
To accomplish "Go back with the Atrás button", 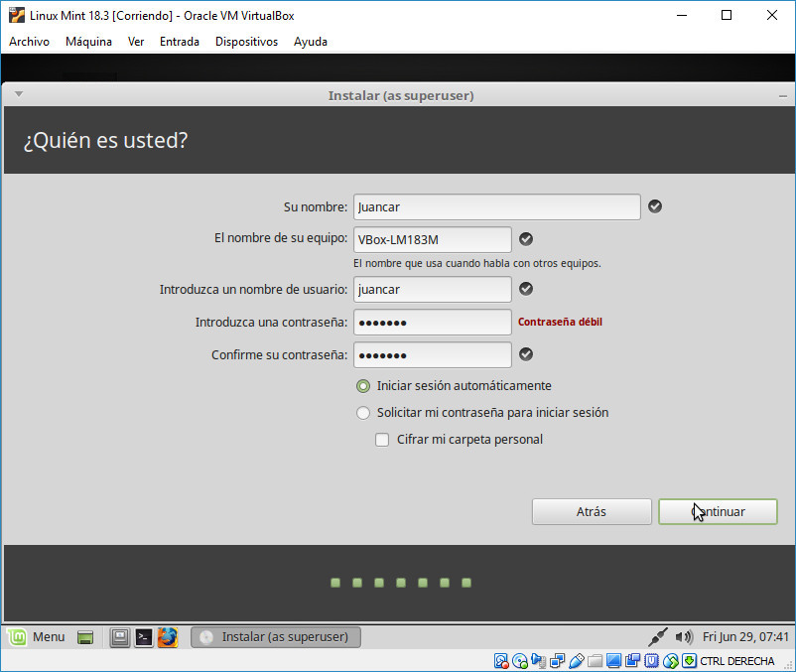I will pos(592,511).
